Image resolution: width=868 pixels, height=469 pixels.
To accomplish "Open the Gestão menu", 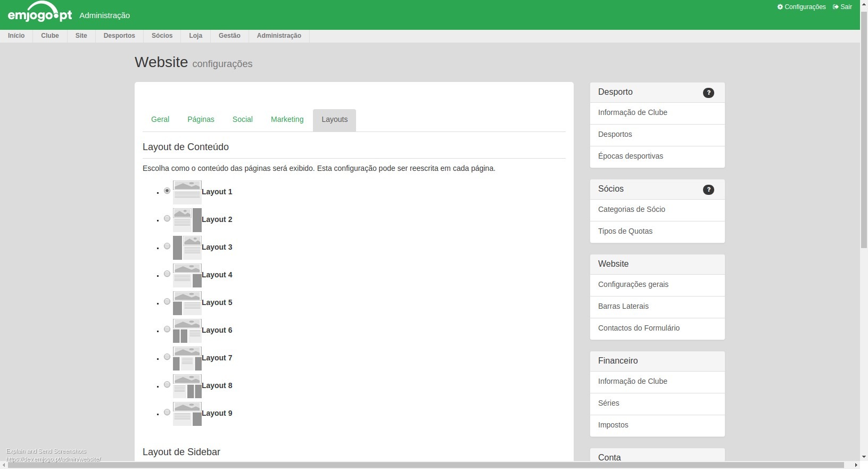I will [x=229, y=36].
